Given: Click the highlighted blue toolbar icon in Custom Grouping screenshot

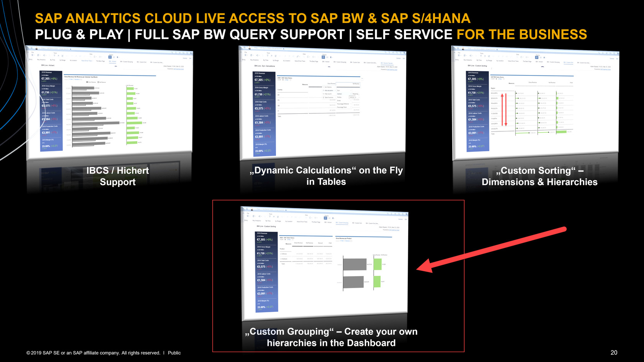Looking at the screenshot, I should (325, 218).
